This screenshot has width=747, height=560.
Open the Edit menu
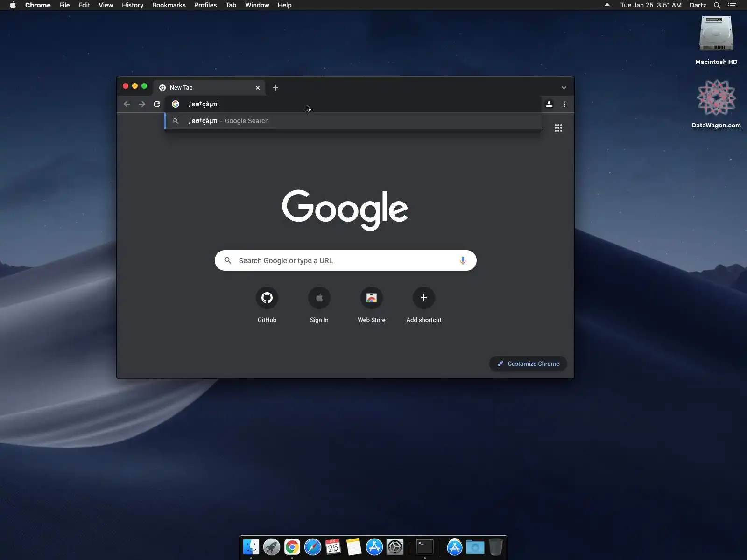click(x=84, y=5)
